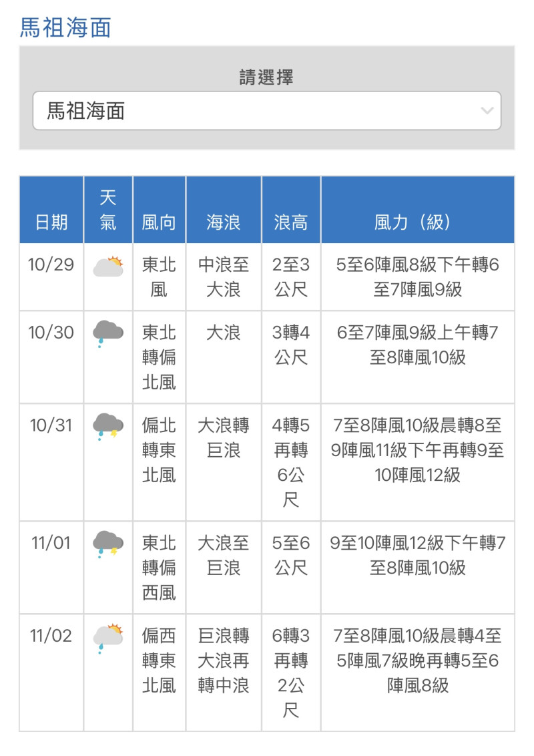This screenshot has height=756, width=534.
Task: Click the 天氣 column header
Action: [x=108, y=210]
